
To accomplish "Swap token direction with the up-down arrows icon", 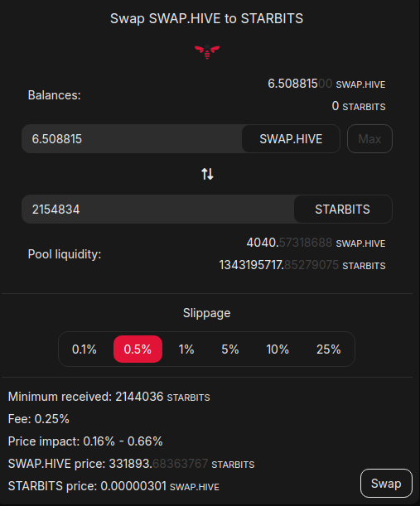I will pos(207,174).
